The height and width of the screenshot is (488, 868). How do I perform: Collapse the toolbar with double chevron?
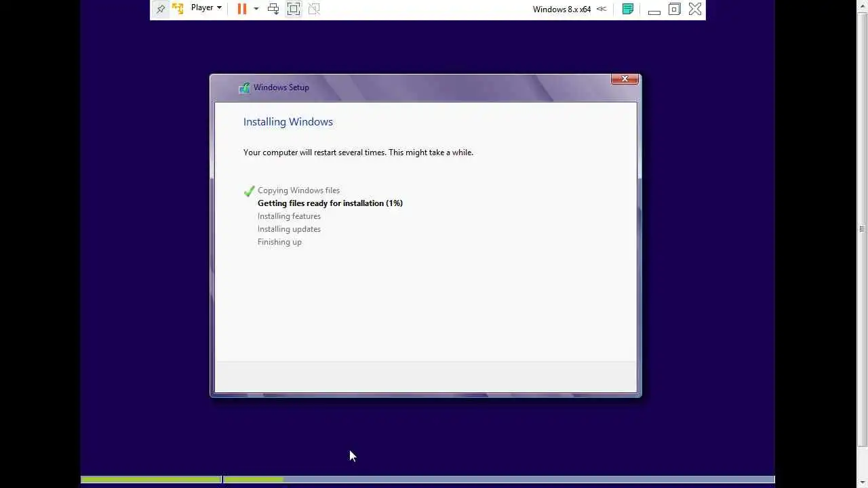click(601, 9)
